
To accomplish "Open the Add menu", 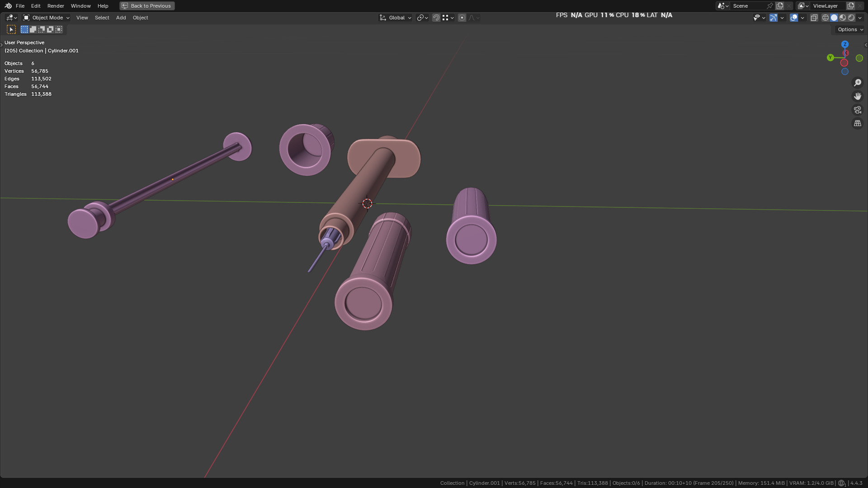I will [121, 18].
